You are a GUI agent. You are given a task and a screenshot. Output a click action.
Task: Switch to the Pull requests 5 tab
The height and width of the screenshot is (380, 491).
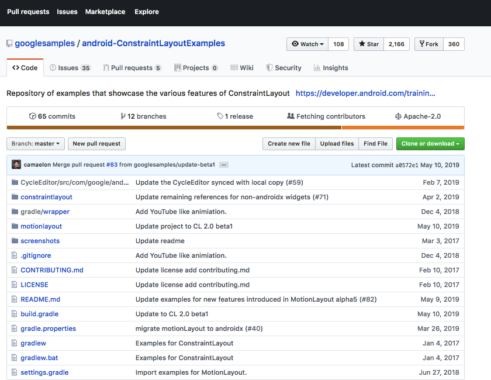132,68
